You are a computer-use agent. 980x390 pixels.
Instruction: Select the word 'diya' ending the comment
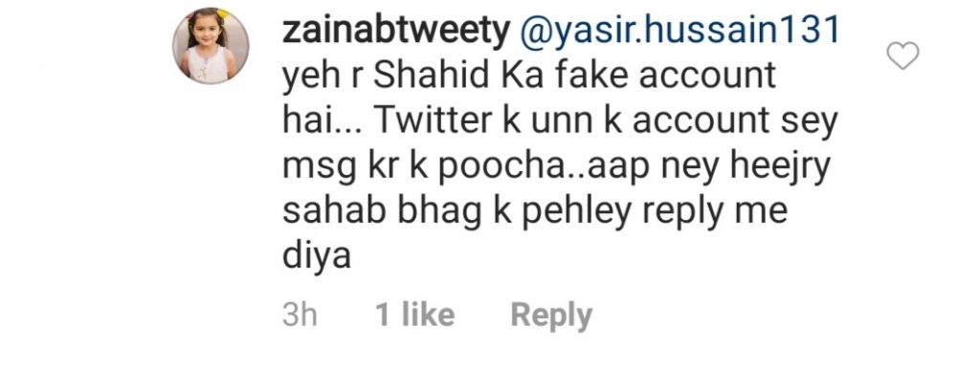(316, 256)
